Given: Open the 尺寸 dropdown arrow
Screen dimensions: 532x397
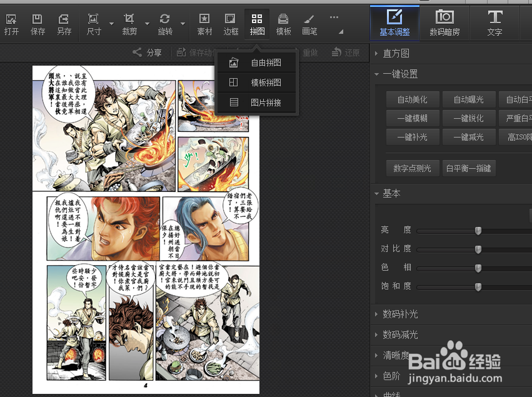Looking at the screenshot, I should coord(111,24).
